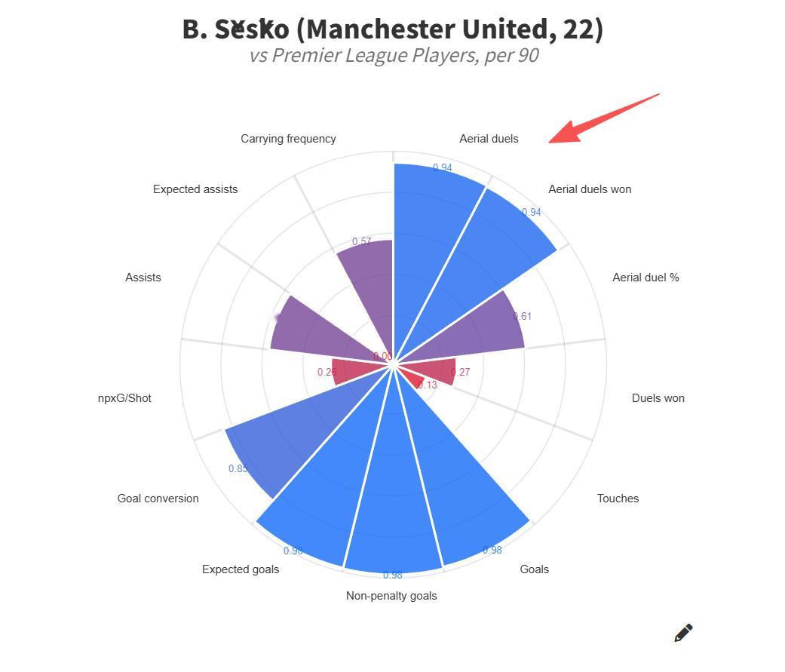Click the Goal conversion label
This screenshot has height=672, width=785.
point(158,499)
